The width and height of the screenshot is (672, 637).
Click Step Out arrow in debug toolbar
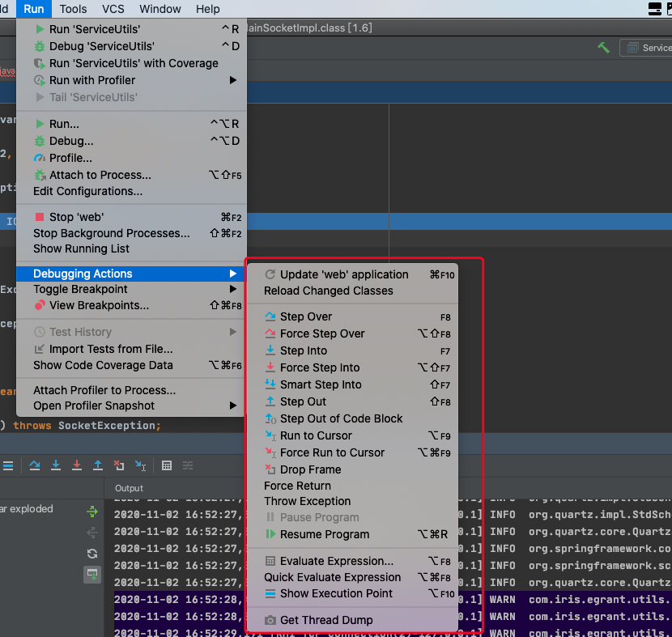tap(98, 465)
